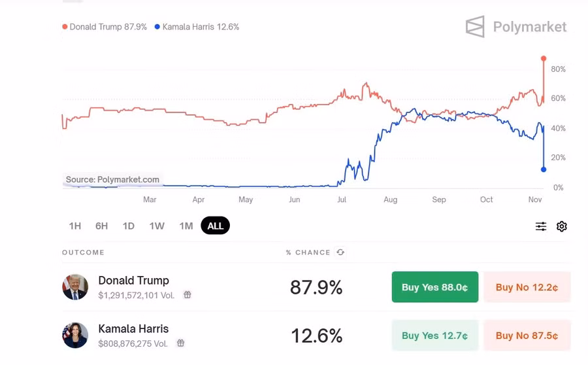
Task: Switch chart to 1D range
Action: [x=129, y=226]
